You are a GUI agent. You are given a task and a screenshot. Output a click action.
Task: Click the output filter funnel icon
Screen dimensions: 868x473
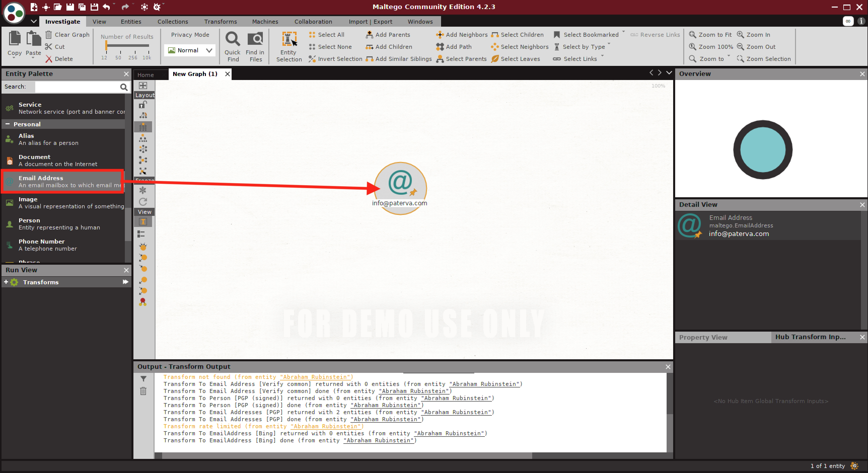143,379
